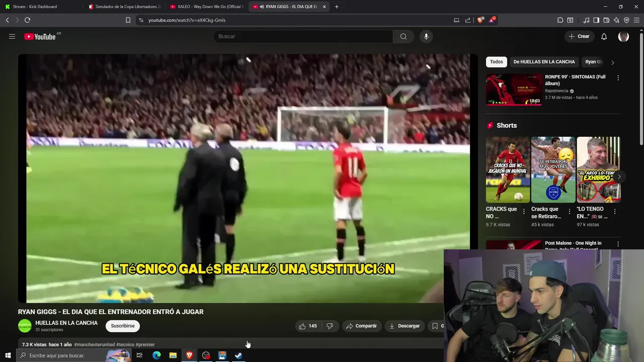Open the HUELLAS EN LA CANCHA channel avatar
This screenshot has width=644, height=362.
tap(25, 326)
